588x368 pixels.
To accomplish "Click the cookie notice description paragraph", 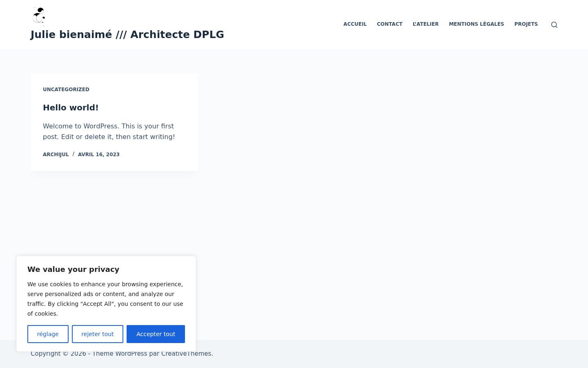I will pyautogui.click(x=105, y=299).
